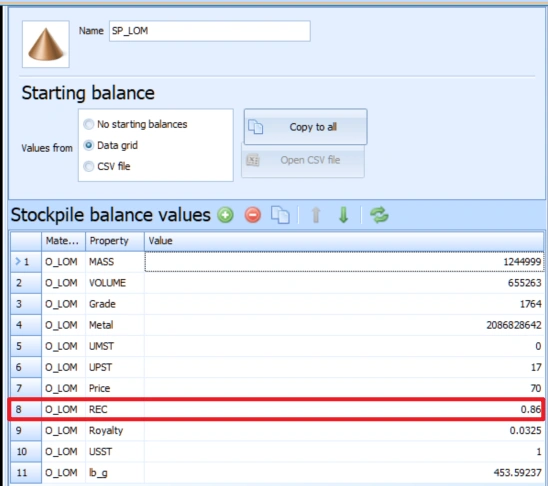
Task: Select row header number 1
Action: [x=26, y=262]
